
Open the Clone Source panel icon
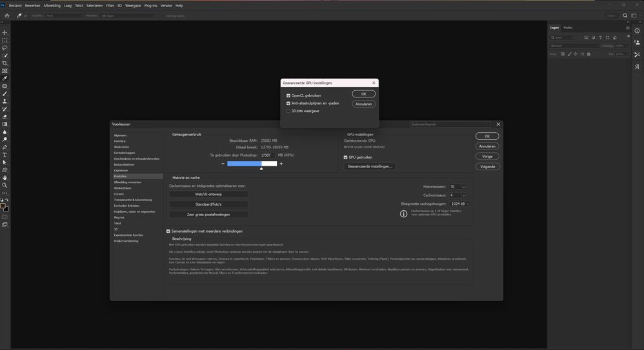point(637,43)
